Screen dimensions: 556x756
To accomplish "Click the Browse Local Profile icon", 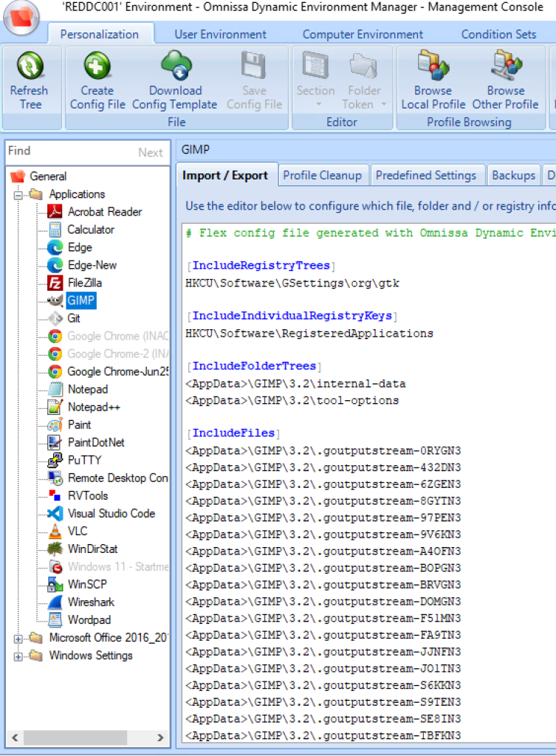I will pyautogui.click(x=433, y=66).
